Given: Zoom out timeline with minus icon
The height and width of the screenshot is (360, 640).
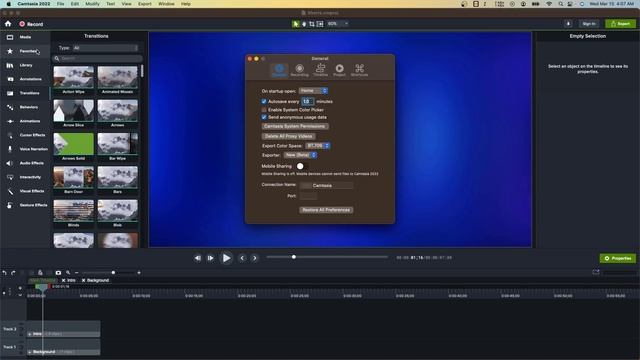Looking at the screenshot, I should [x=76, y=273].
